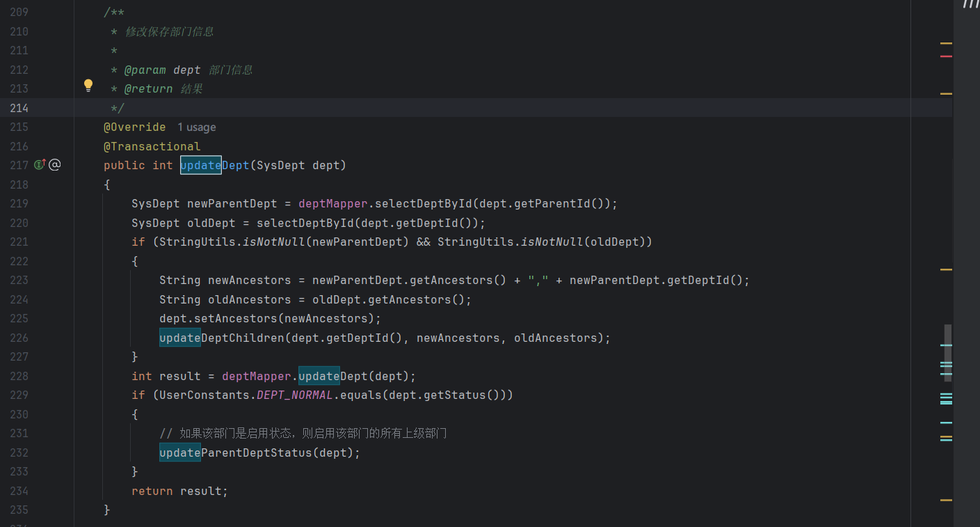Click the "SysDept dept" parameter in the method signature
The image size is (980, 527).
(x=298, y=165)
